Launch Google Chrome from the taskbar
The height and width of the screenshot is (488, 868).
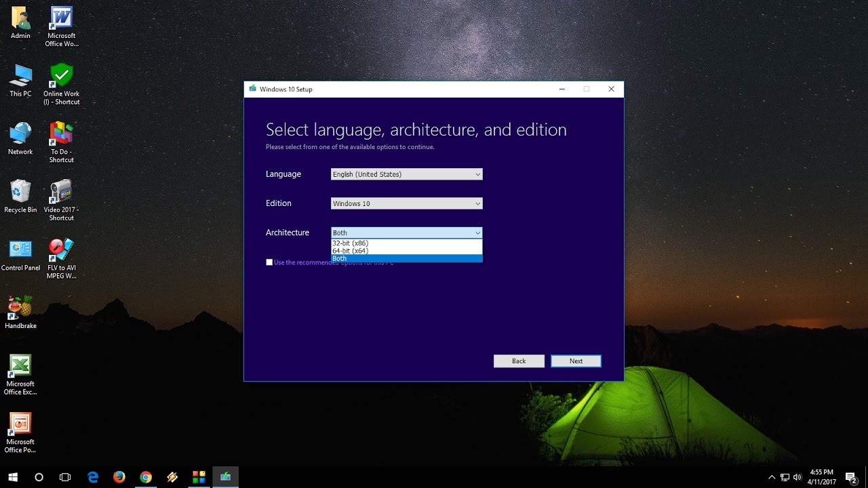[146, 477]
